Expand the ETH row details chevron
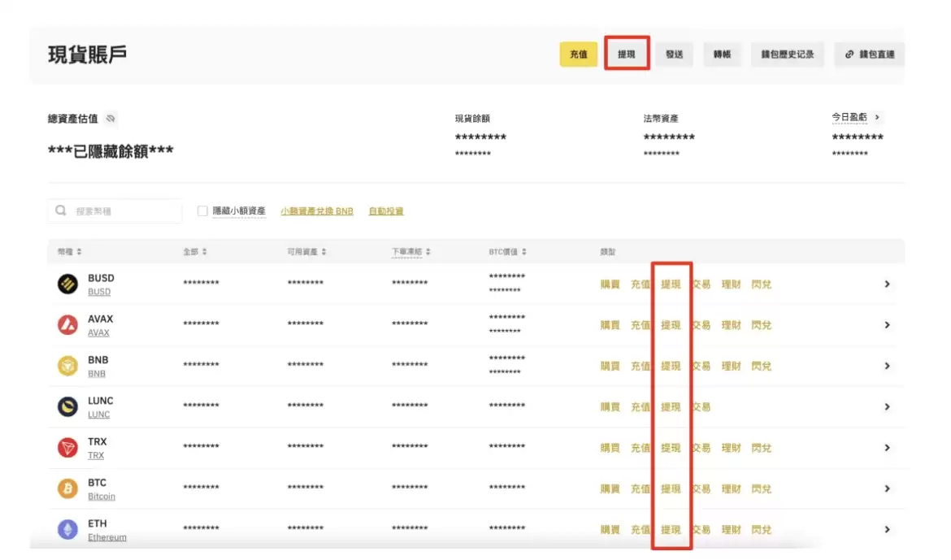 click(x=886, y=529)
